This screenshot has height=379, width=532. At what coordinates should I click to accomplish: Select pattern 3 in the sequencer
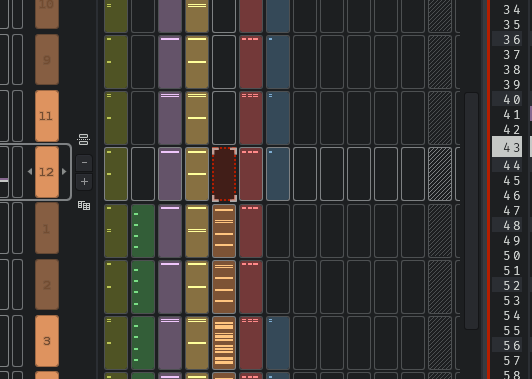coord(47,341)
